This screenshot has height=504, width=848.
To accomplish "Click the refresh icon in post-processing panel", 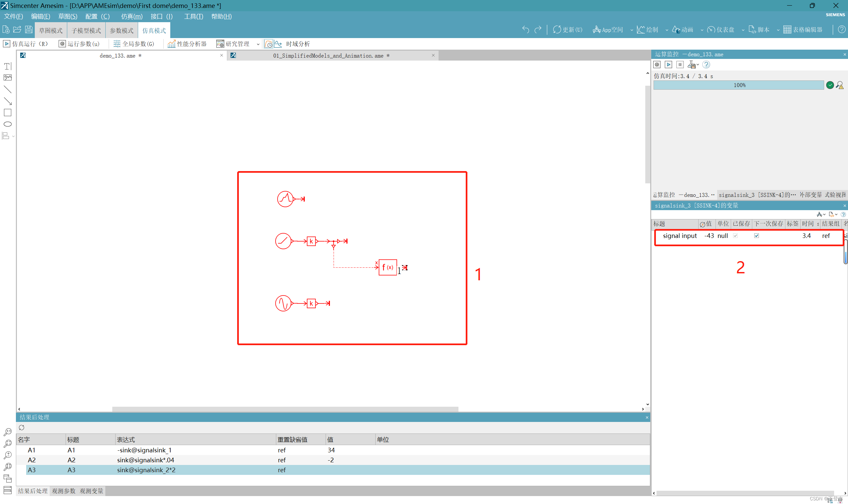I will click(x=22, y=428).
